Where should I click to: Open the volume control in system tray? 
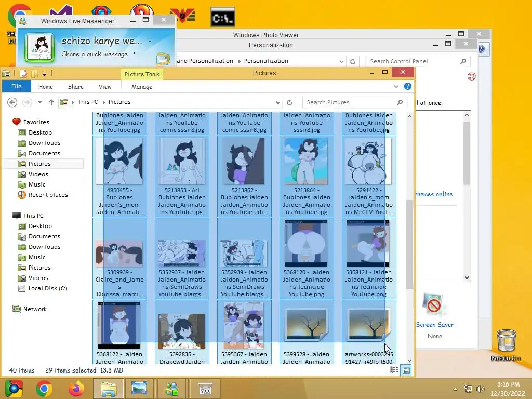(x=481, y=389)
